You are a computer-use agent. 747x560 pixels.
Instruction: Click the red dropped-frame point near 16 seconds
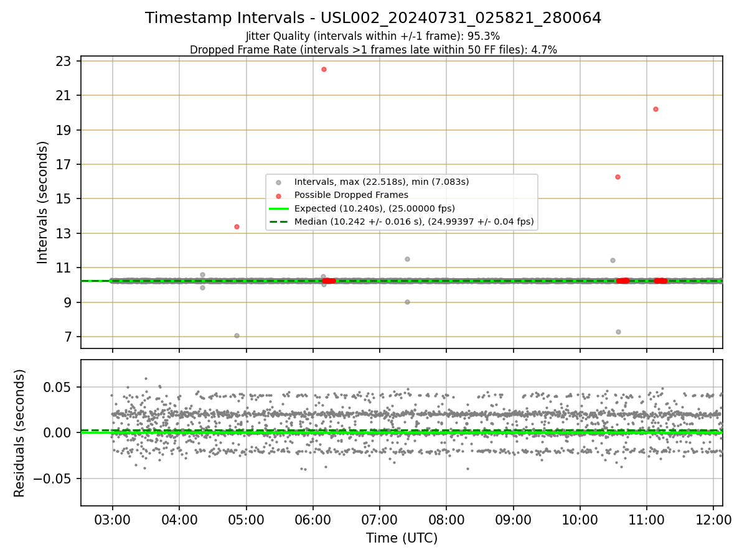click(x=618, y=177)
